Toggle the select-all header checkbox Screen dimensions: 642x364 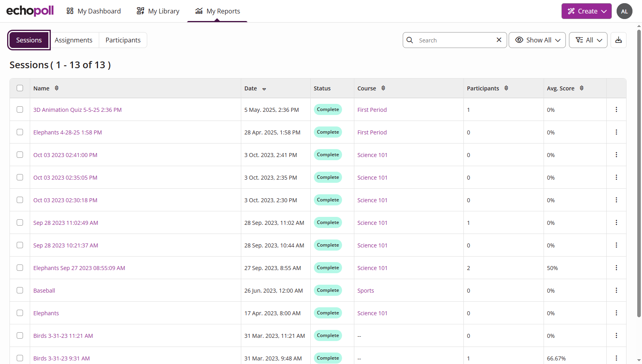coord(20,88)
